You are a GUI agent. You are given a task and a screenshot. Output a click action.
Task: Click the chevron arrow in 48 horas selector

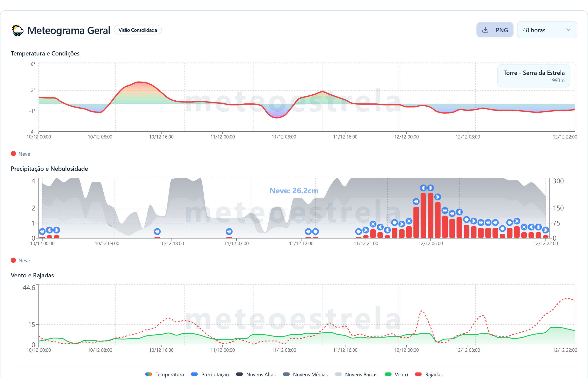point(568,30)
